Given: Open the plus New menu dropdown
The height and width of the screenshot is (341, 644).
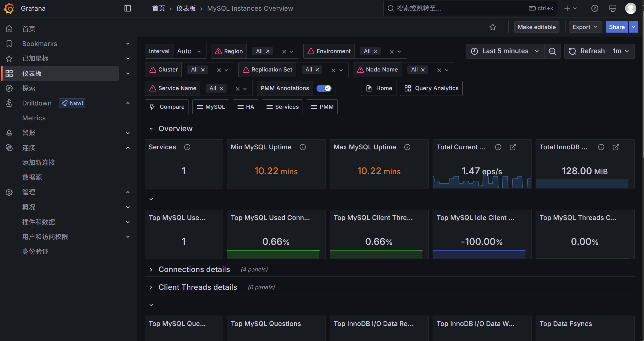Looking at the screenshot, I should click(571, 8).
